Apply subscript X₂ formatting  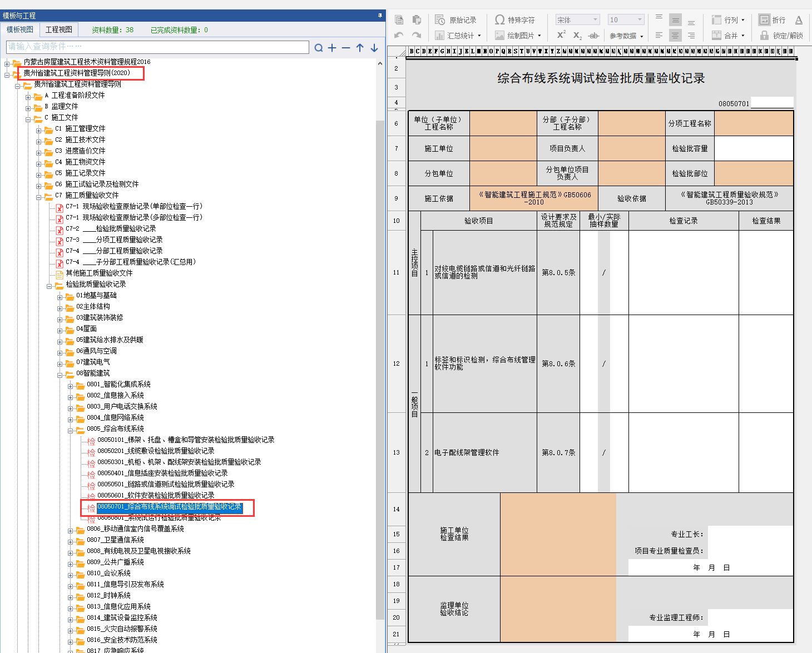click(577, 36)
